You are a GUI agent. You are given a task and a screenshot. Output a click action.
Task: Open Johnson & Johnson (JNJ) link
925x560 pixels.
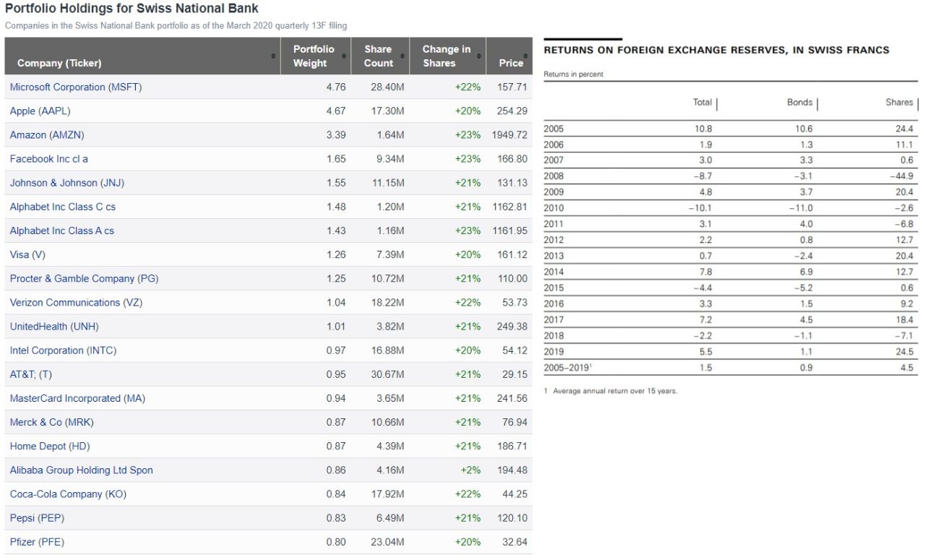[x=67, y=182]
